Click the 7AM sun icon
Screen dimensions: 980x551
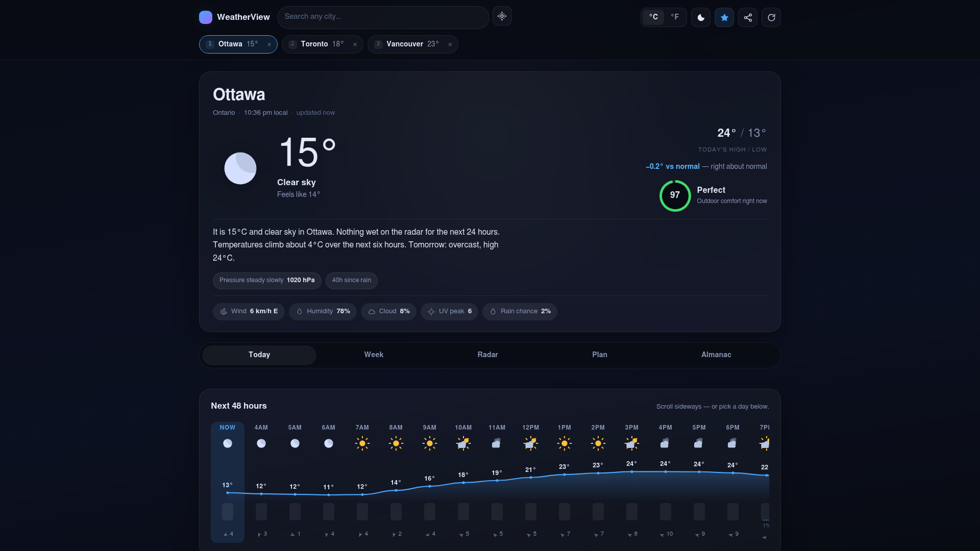coord(362,444)
